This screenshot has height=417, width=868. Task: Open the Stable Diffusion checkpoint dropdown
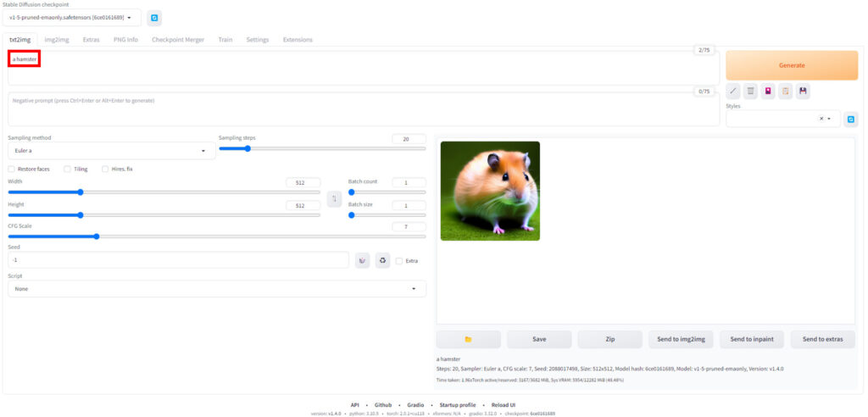pos(71,18)
